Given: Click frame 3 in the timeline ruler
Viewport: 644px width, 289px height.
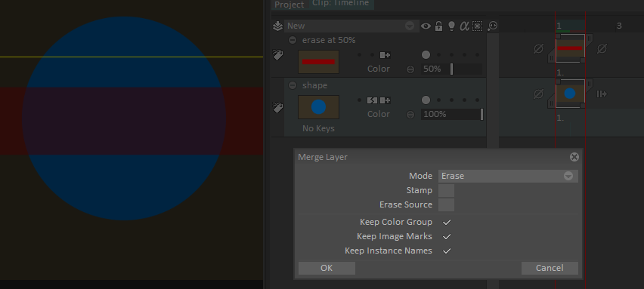Looking at the screenshot, I should coord(618,26).
